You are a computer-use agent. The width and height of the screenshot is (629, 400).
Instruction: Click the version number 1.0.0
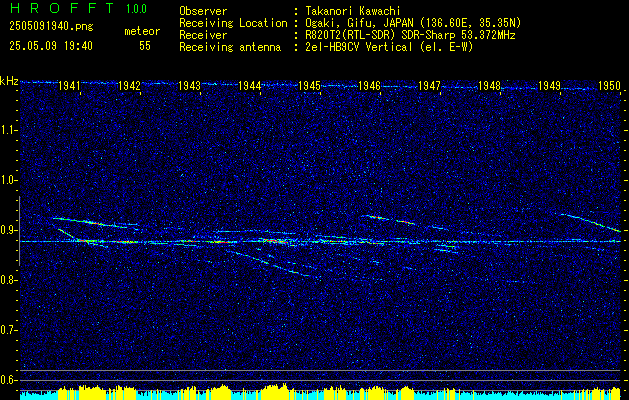coord(136,9)
